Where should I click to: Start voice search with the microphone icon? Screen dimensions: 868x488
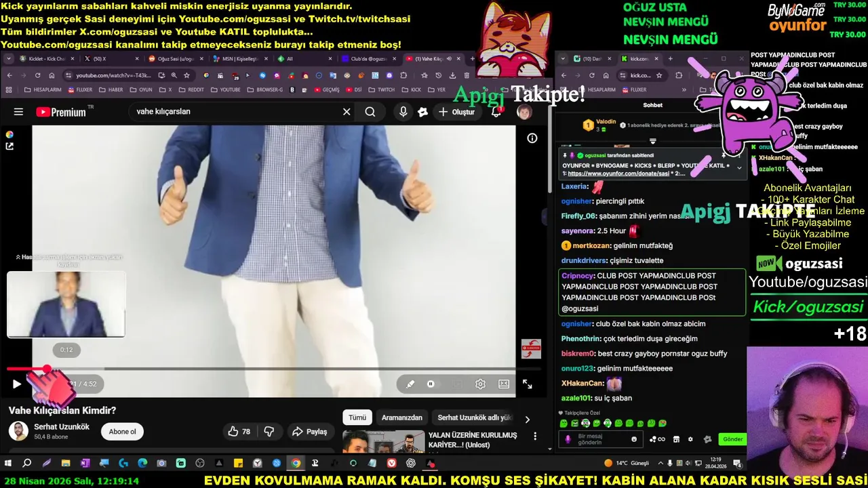[x=403, y=112]
